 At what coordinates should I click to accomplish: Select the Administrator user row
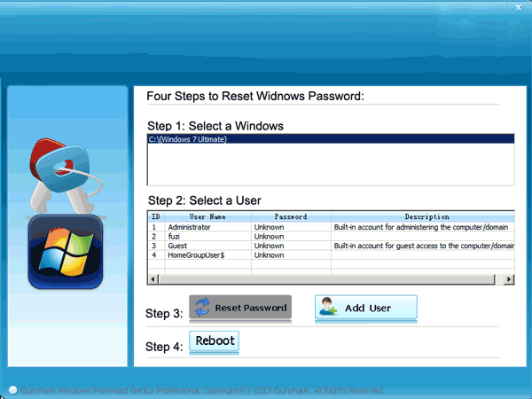331,227
